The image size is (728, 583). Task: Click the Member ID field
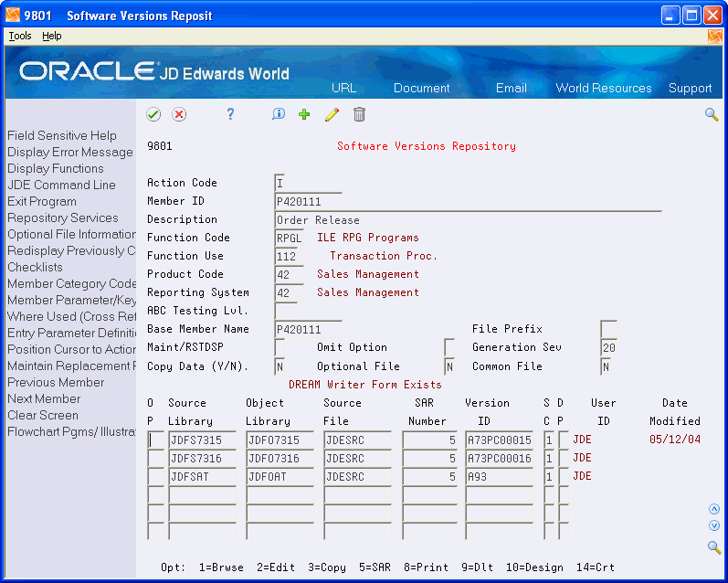point(309,201)
